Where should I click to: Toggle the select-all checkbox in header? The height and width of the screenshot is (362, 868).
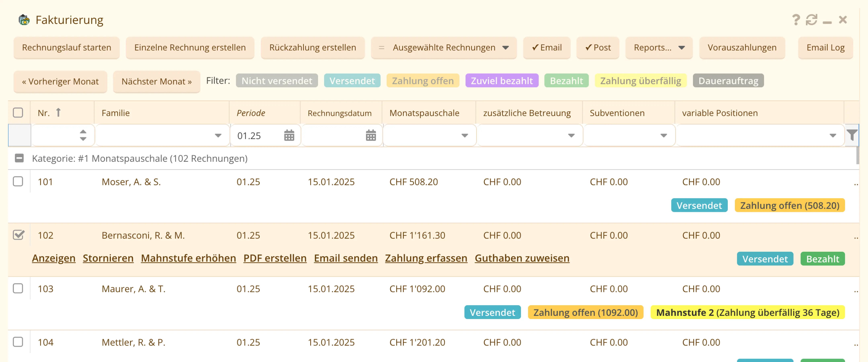pyautogui.click(x=18, y=112)
